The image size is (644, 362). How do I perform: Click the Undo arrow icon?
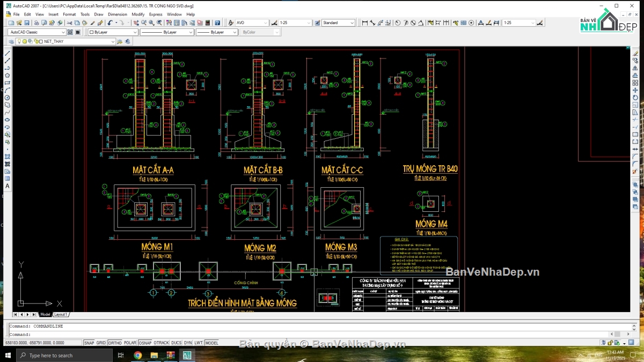pyautogui.click(x=111, y=23)
